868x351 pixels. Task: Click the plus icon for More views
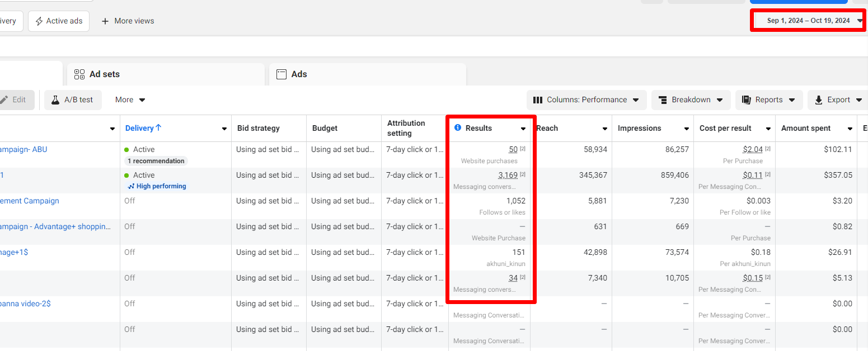[x=105, y=21]
